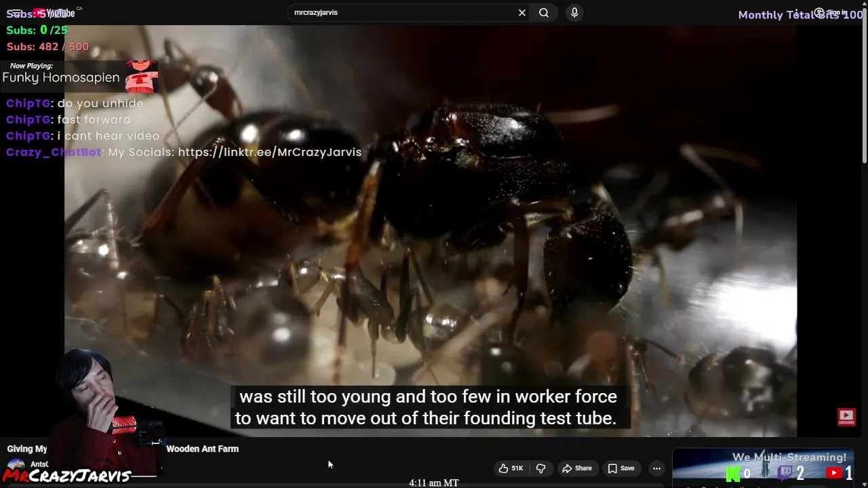Start voice search with microphone icon
This screenshot has width=868, height=488.
pos(574,12)
